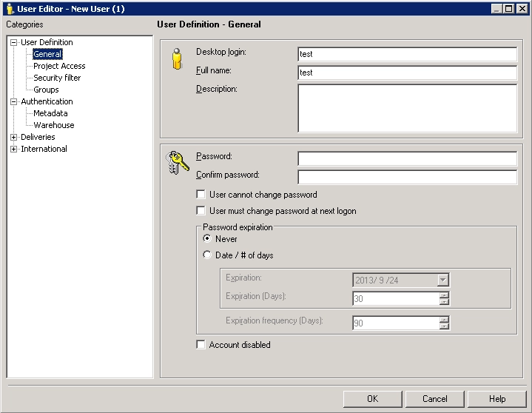The height and width of the screenshot is (413, 532).
Task: Select General in the Categories tree
Action: click(x=47, y=54)
